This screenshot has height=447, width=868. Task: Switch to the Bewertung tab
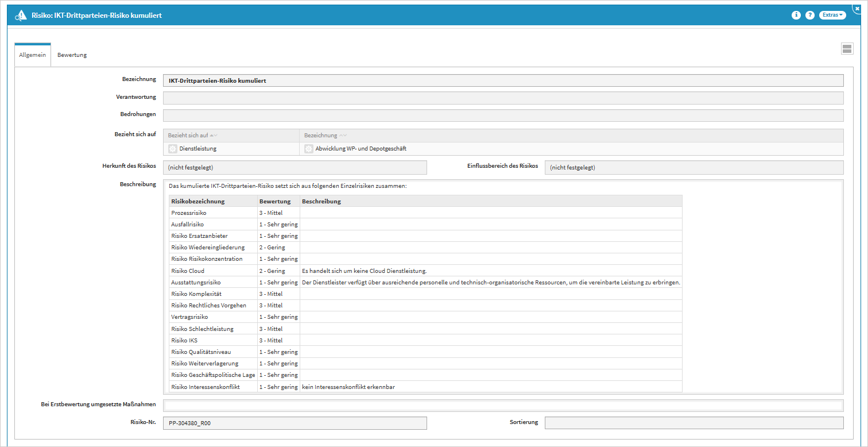72,55
